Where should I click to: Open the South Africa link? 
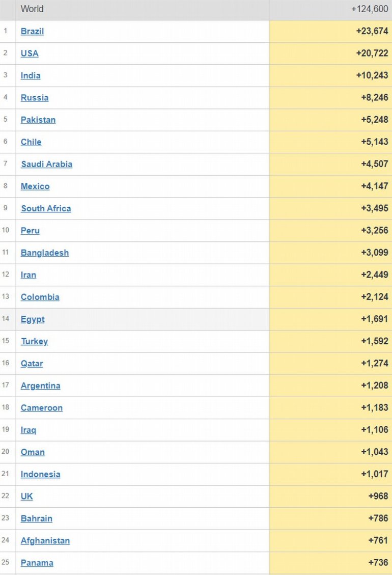pyautogui.click(x=46, y=208)
